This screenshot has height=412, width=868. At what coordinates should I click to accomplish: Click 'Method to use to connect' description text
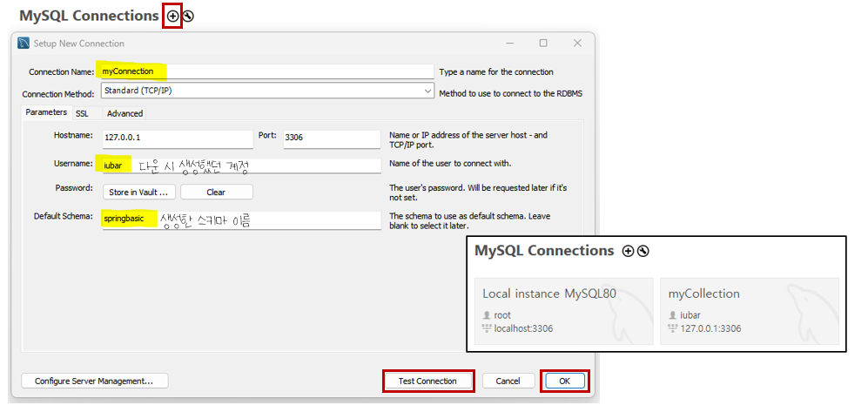pos(510,93)
